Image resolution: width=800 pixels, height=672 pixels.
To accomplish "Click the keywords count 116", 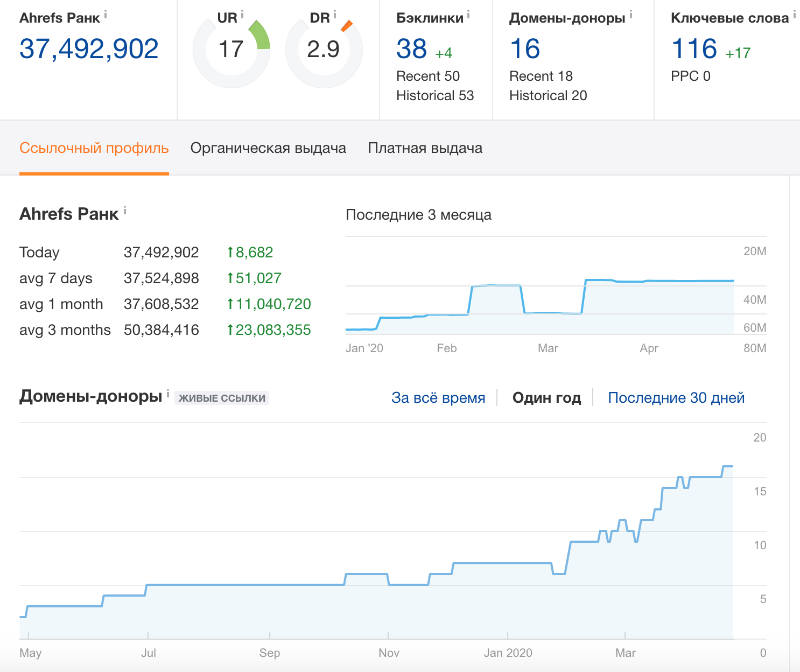I will [x=694, y=49].
